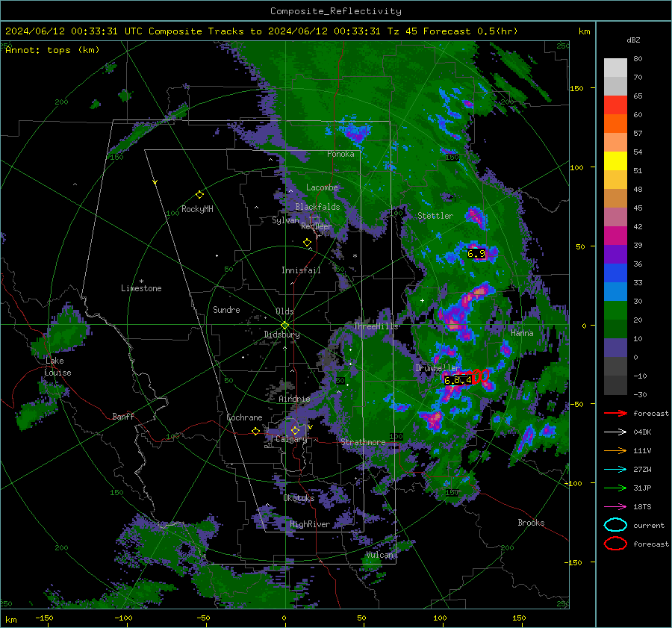Click the Composite Tracks timestamp header
This screenshot has height=628, width=672.
(261, 31)
